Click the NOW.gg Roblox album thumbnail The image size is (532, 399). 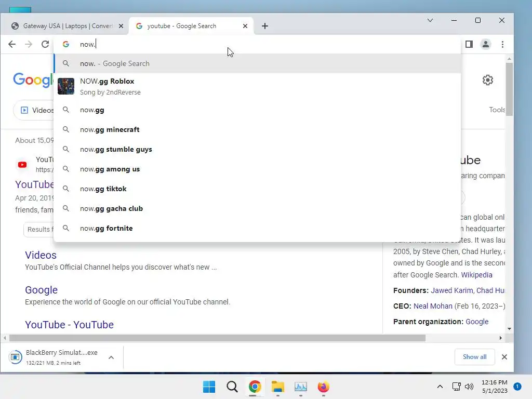click(x=66, y=86)
